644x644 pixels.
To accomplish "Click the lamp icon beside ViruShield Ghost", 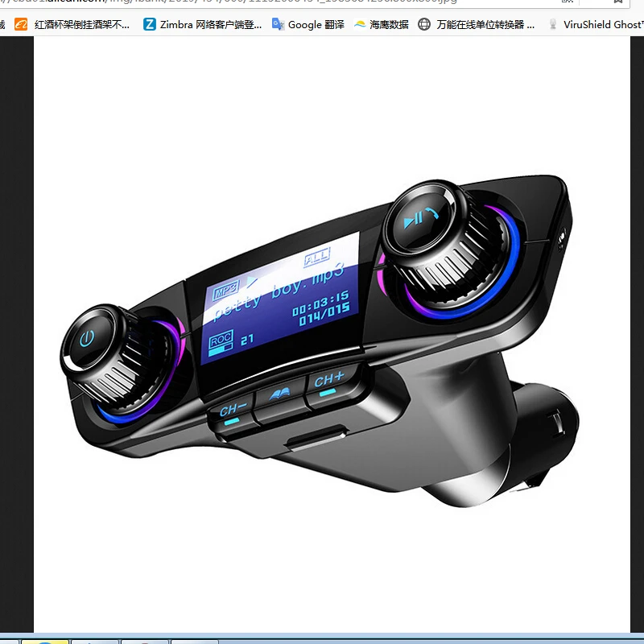I will click(554, 24).
